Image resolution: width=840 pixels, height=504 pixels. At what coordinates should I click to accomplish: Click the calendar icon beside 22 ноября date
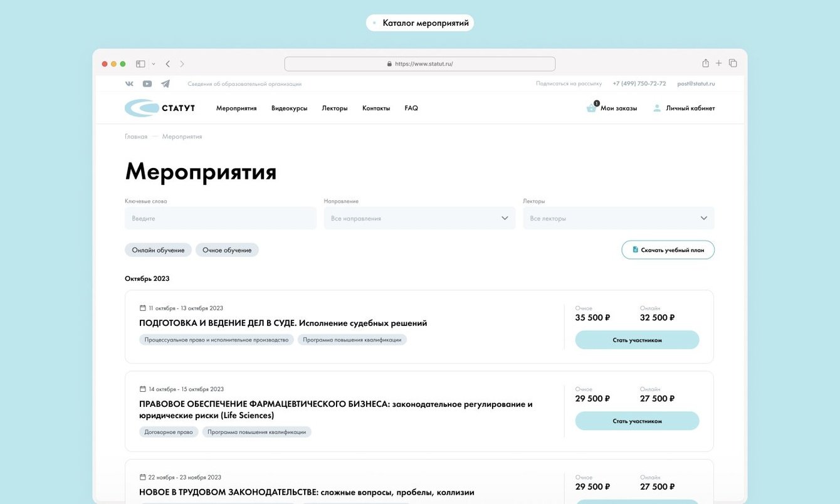click(142, 477)
